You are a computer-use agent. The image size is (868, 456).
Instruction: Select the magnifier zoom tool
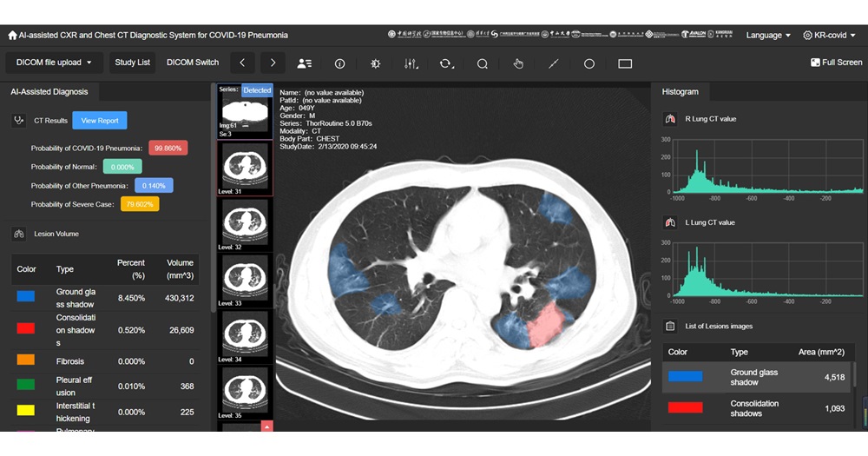click(x=482, y=63)
